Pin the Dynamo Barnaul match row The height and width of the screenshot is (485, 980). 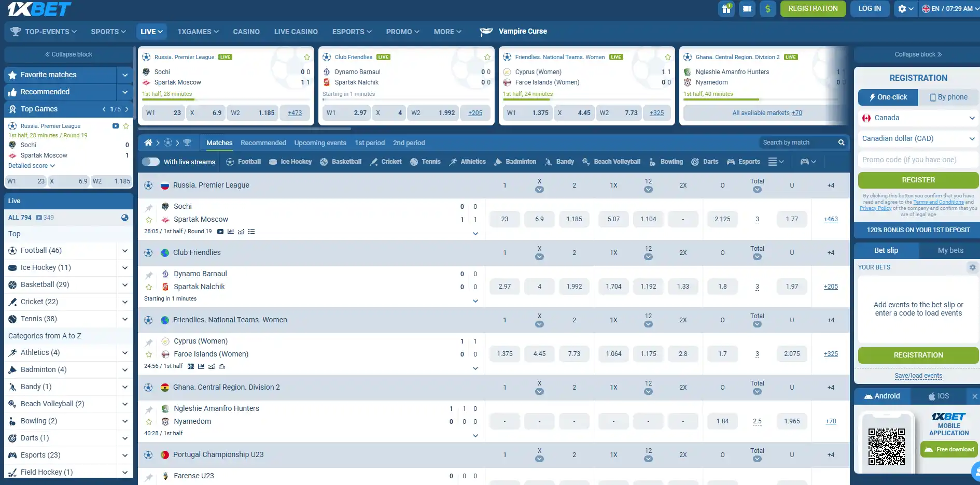click(149, 275)
